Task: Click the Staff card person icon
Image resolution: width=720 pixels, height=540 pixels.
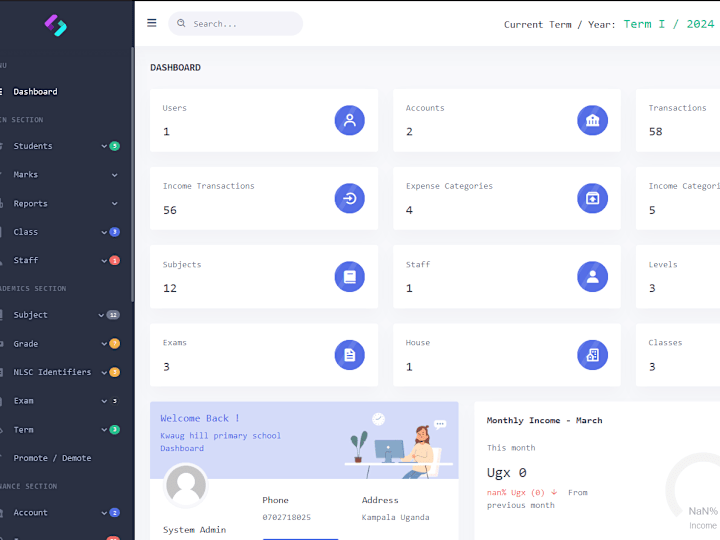Action: [592, 276]
